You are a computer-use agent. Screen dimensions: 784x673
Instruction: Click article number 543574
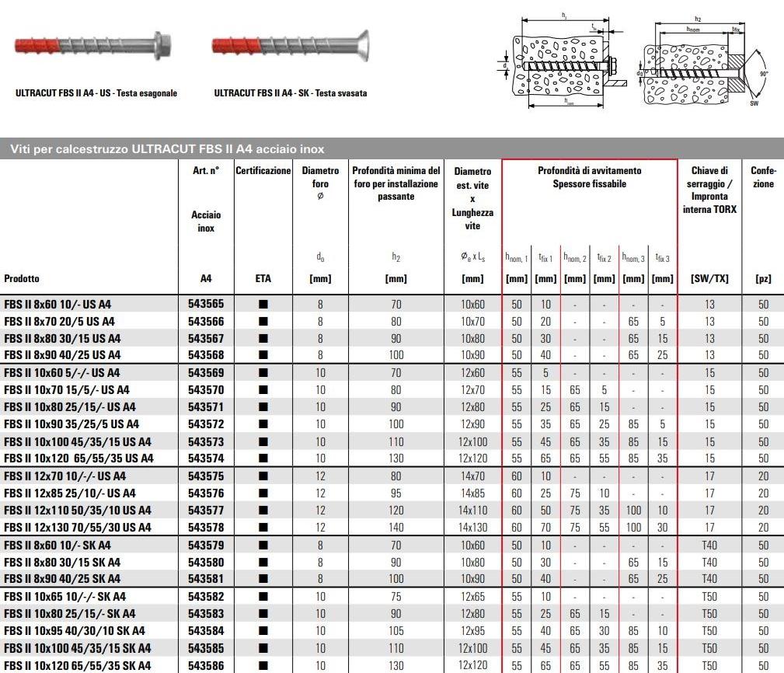point(206,459)
